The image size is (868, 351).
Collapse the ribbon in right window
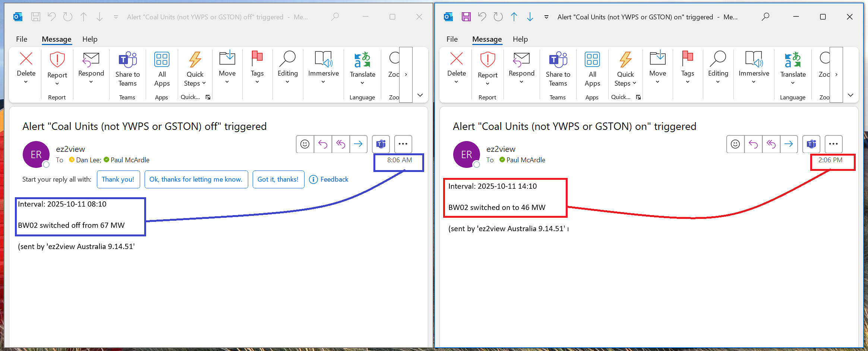point(850,95)
